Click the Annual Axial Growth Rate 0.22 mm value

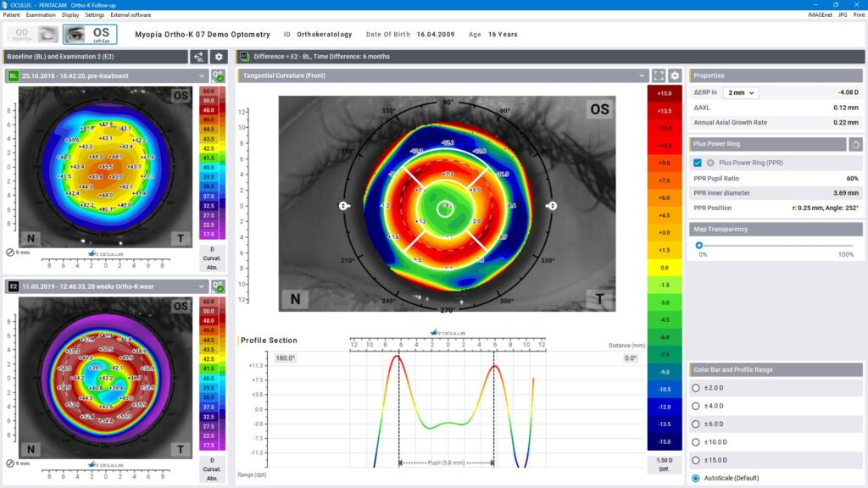tap(846, 123)
